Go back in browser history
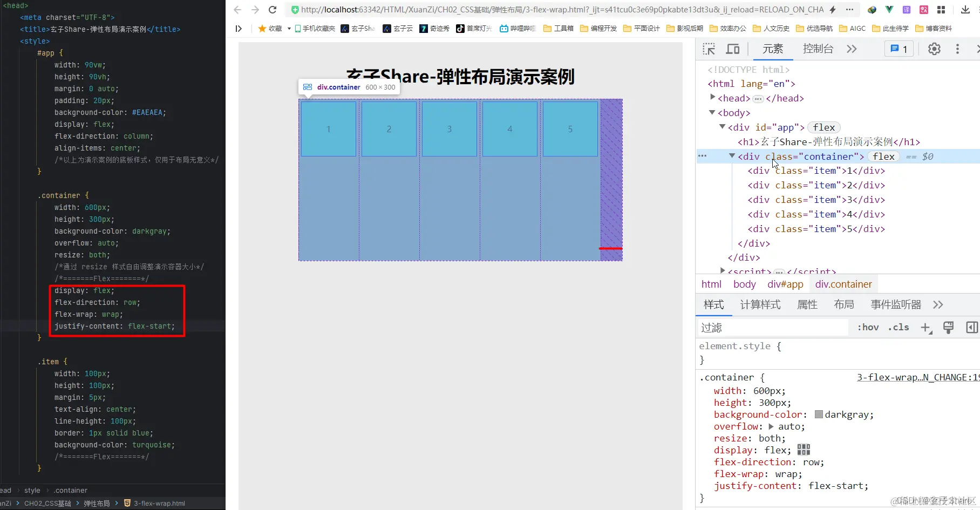The height and width of the screenshot is (510, 980). (237, 10)
